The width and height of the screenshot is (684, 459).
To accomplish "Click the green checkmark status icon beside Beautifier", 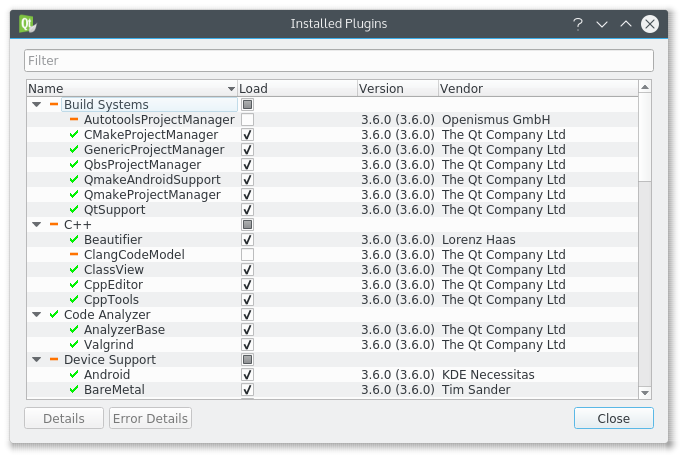I will (x=74, y=239).
